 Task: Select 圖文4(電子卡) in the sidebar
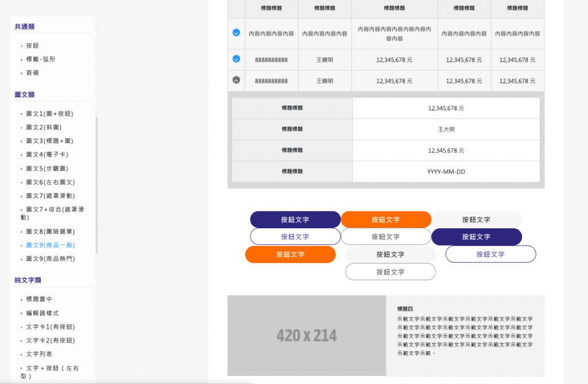click(x=47, y=154)
